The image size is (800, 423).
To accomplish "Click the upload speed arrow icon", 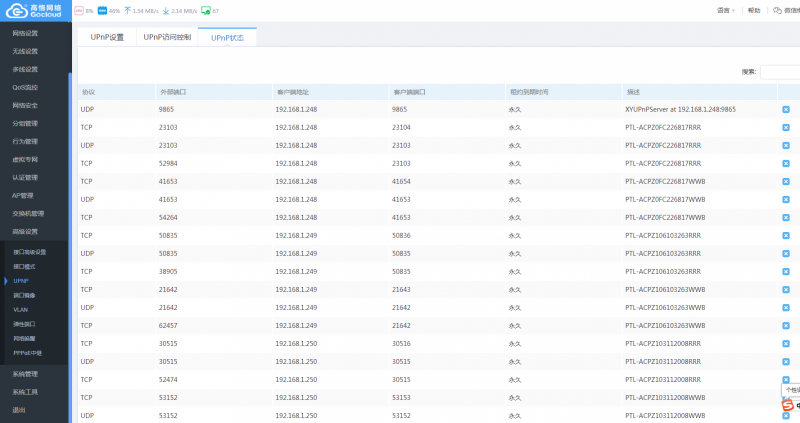I will 127,10.
